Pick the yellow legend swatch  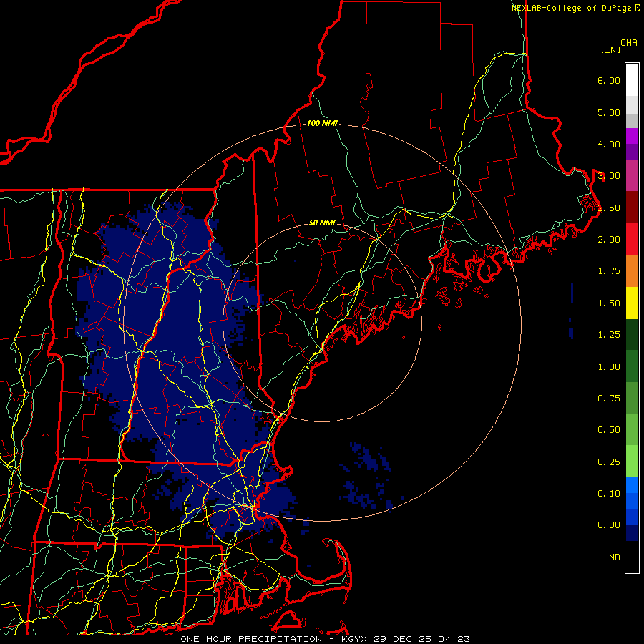632,303
